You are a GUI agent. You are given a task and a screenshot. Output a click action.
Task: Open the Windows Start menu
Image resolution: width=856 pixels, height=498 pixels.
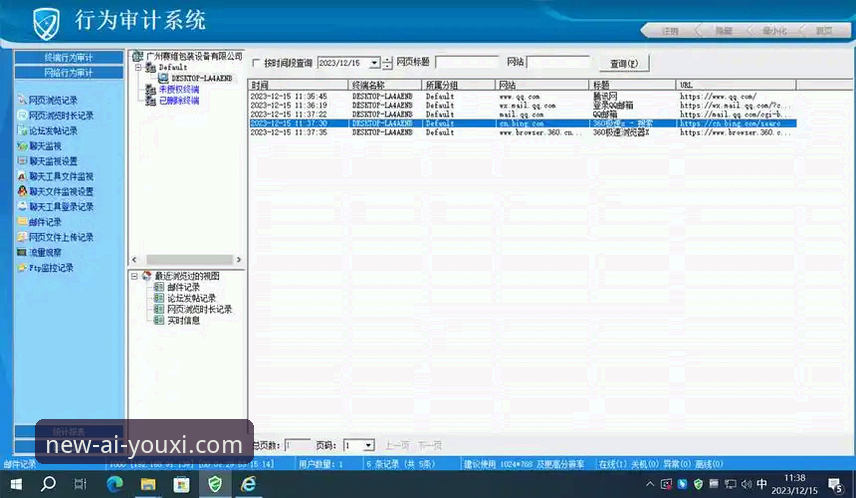[16, 484]
